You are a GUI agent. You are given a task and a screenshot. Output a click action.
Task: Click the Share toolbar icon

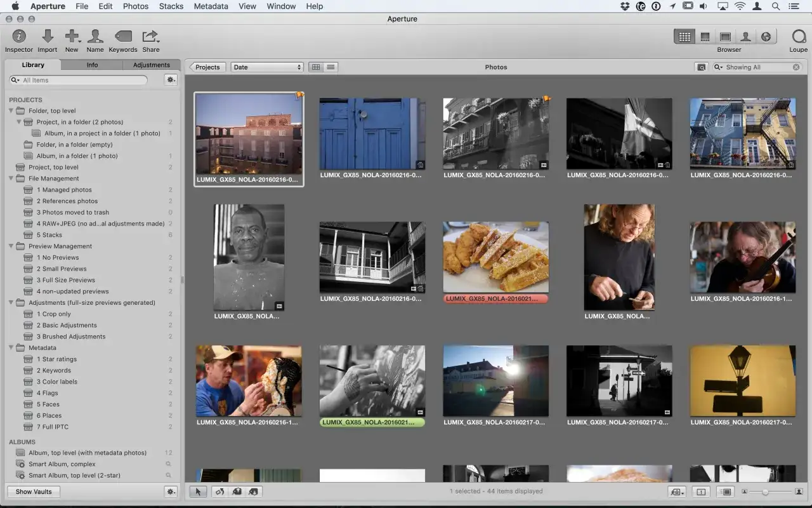[150, 41]
